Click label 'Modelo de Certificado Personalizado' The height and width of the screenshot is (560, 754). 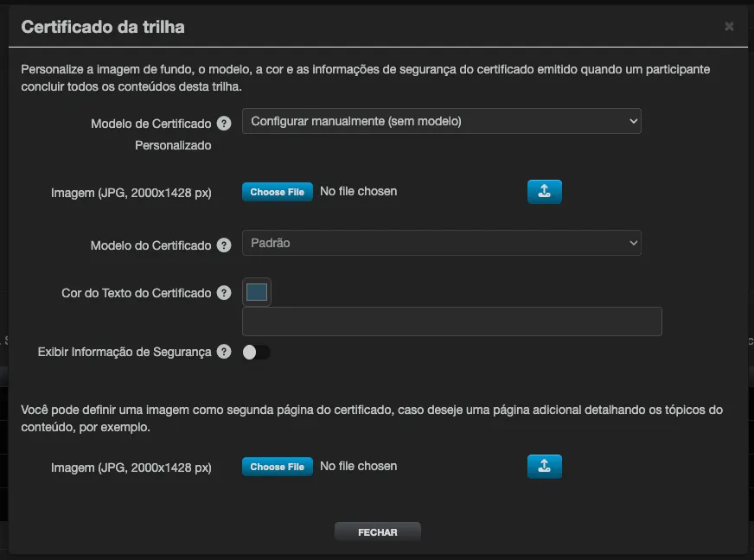pos(151,134)
